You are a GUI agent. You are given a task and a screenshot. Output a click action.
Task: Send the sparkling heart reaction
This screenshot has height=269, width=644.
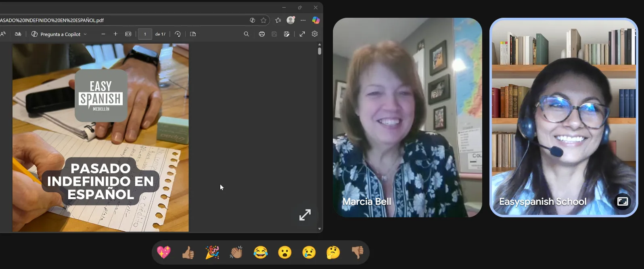164,252
